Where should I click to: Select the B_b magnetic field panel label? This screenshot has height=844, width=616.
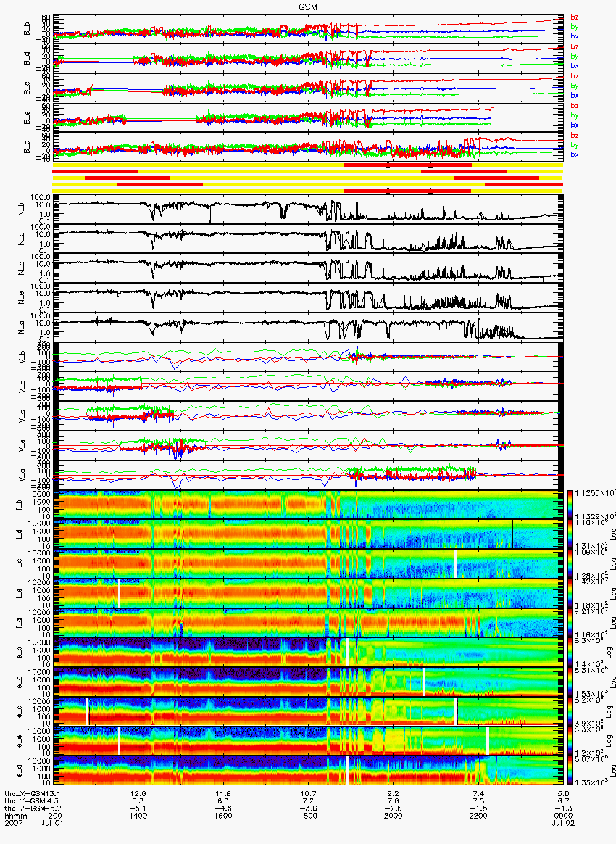26,29
